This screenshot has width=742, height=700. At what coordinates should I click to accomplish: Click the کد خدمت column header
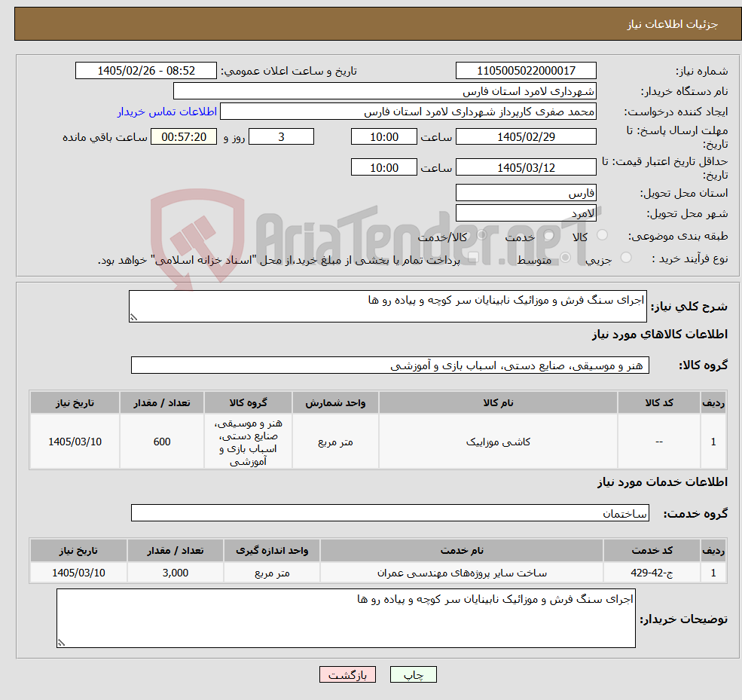pyautogui.click(x=652, y=551)
